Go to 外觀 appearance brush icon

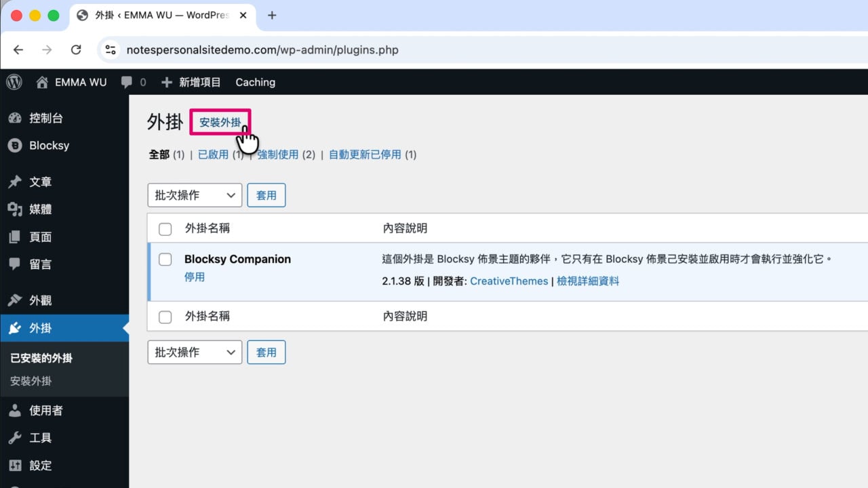pyautogui.click(x=15, y=300)
